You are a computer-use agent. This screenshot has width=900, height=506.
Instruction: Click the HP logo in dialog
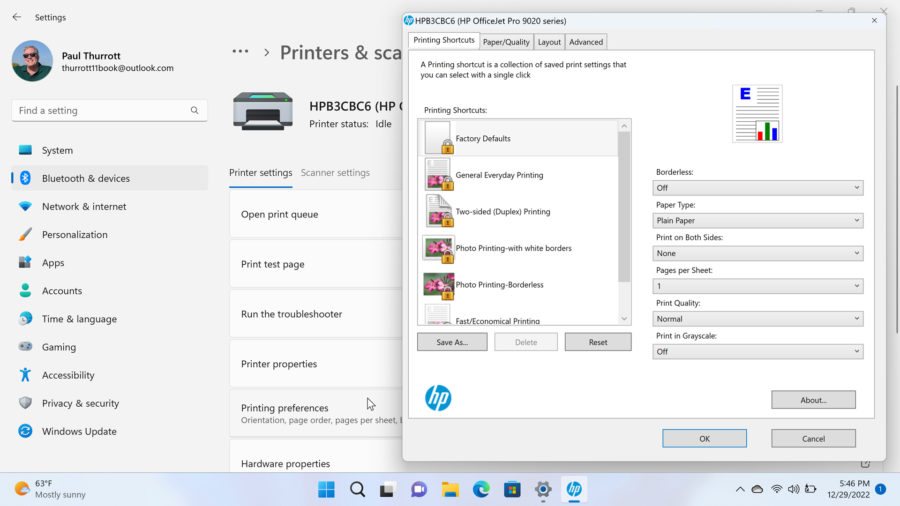(x=438, y=398)
